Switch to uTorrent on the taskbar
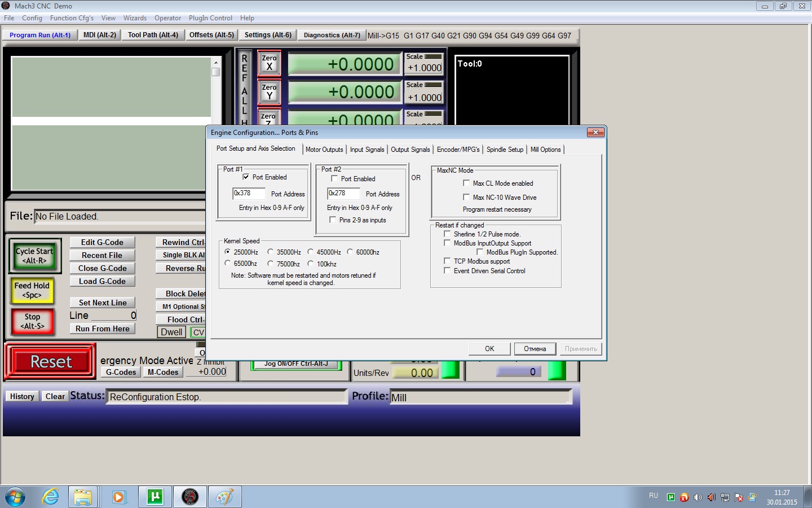 [155, 497]
